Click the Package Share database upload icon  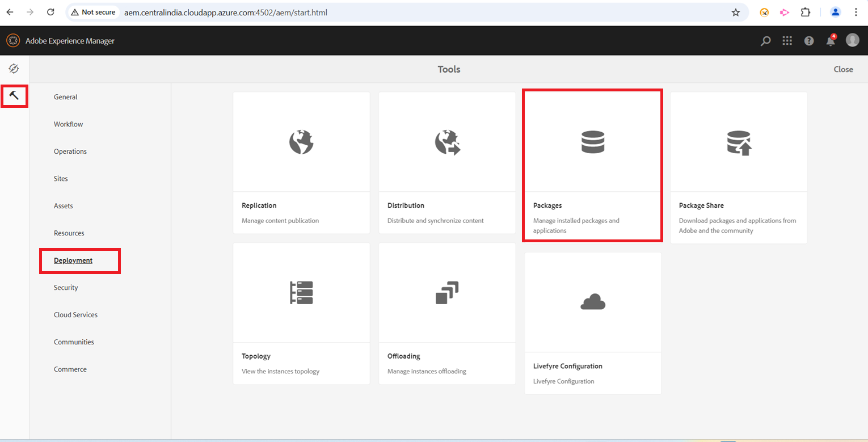[x=739, y=143]
